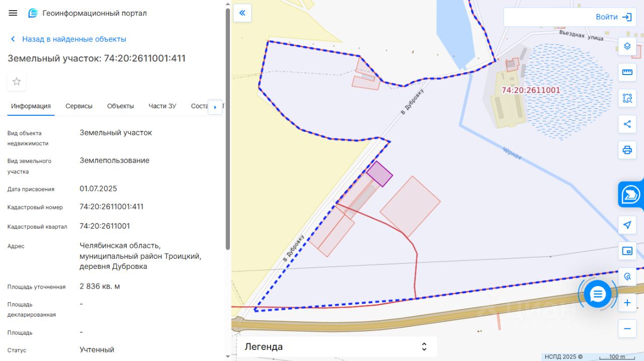The image size is (644, 361).
Task: Click the large pink building polygon on map
Action: 410,206
